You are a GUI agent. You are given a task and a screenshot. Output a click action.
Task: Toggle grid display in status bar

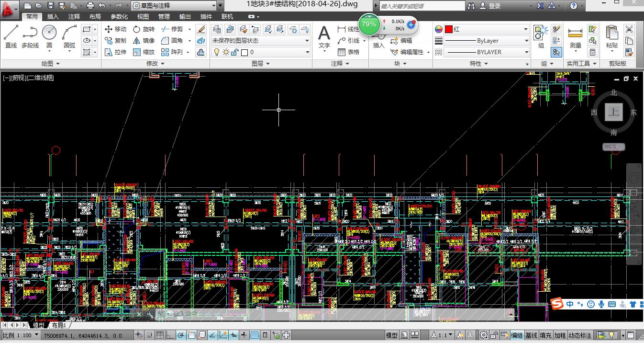[x=160, y=335]
